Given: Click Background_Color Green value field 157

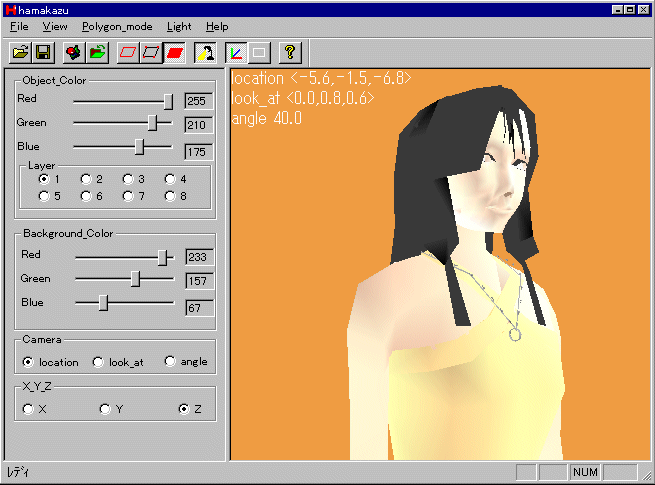Looking at the screenshot, I should click(200, 281).
